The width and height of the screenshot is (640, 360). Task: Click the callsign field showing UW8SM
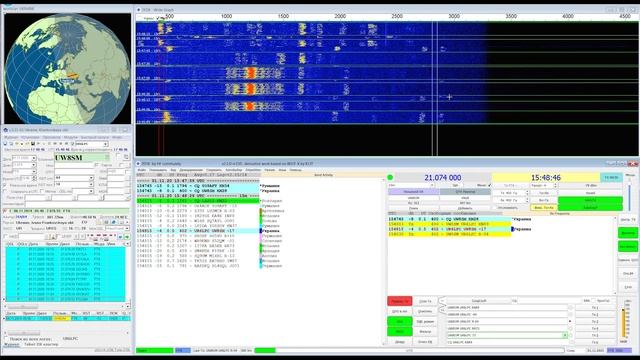point(82,158)
